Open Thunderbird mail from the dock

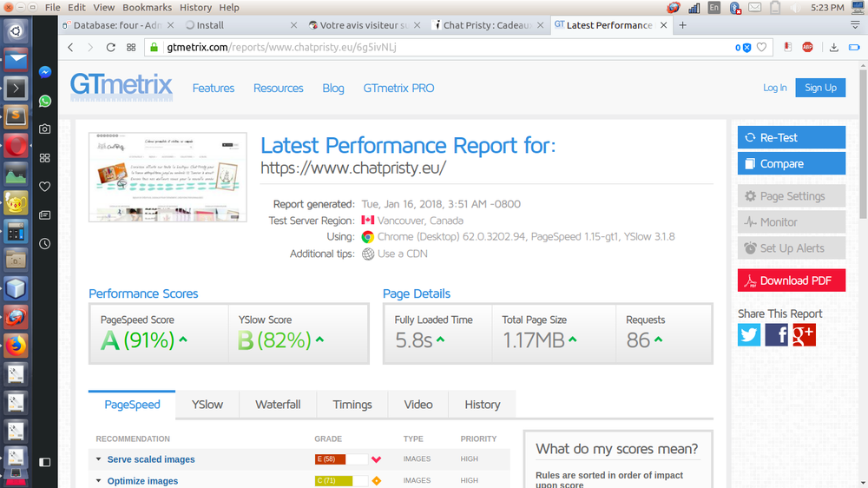[16, 59]
